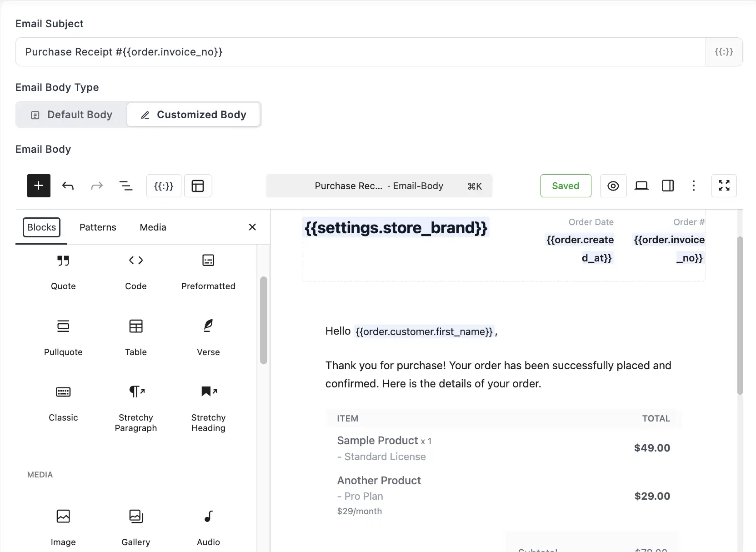Open the Purchase Rec... Email-Body command palette

[379, 186]
